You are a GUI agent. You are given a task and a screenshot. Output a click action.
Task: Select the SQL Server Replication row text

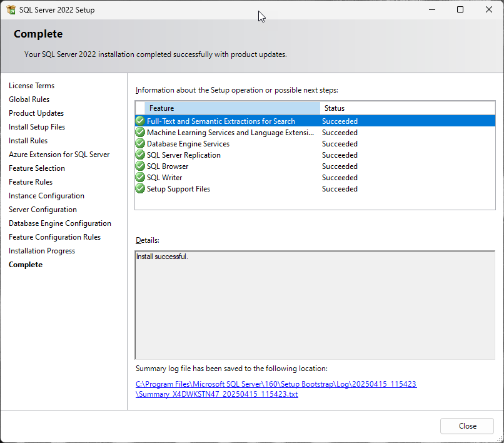(183, 155)
